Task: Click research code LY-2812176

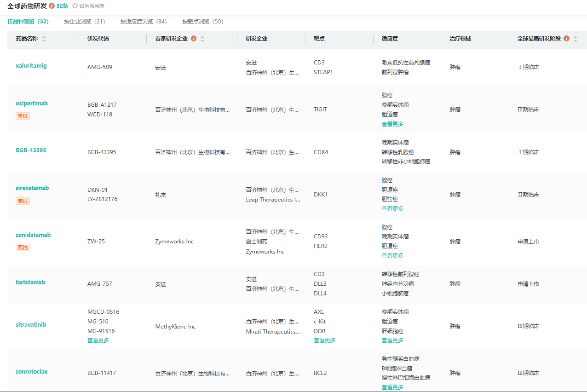Action: (x=102, y=199)
